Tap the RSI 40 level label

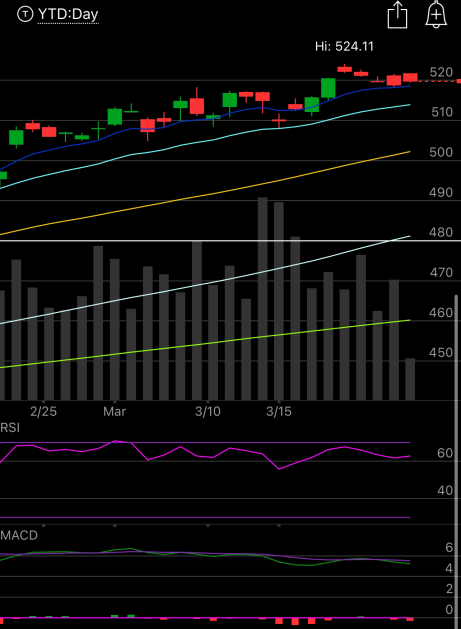click(445, 491)
